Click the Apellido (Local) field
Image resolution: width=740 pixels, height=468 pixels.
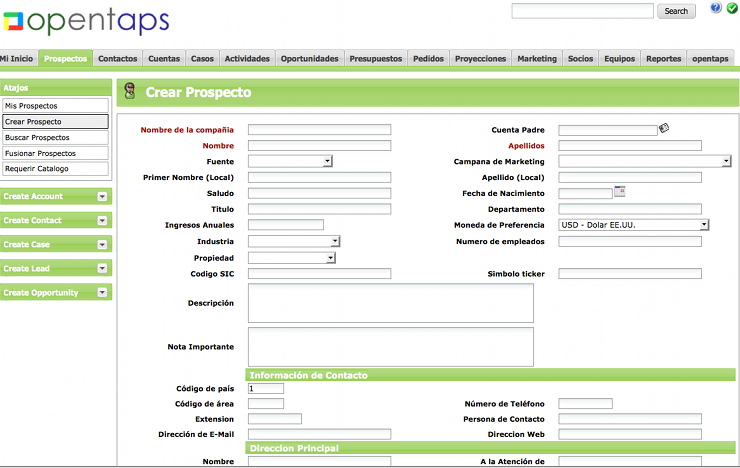pyautogui.click(x=630, y=177)
